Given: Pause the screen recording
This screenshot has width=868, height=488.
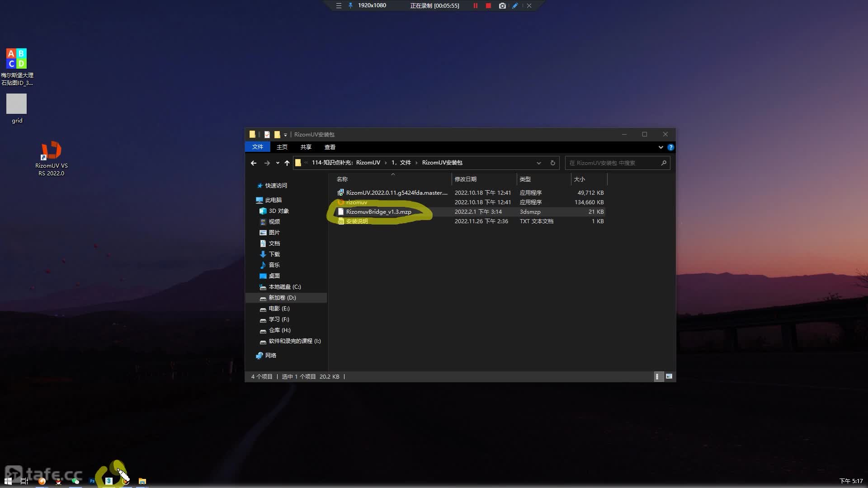Looking at the screenshot, I should pos(475,5).
